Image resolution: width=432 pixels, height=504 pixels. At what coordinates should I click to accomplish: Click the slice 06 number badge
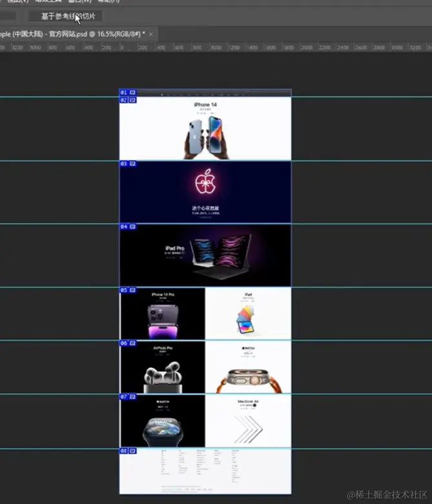pyautogui.click(x=124, y=343)
